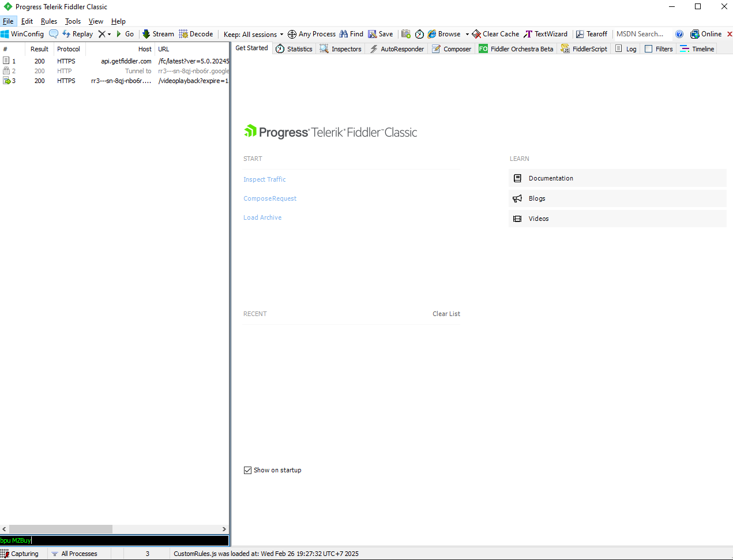The height and width of the screenshot is (560, 733).
Task: Switch to the Inspectors tab
Action: pos(341,49)
